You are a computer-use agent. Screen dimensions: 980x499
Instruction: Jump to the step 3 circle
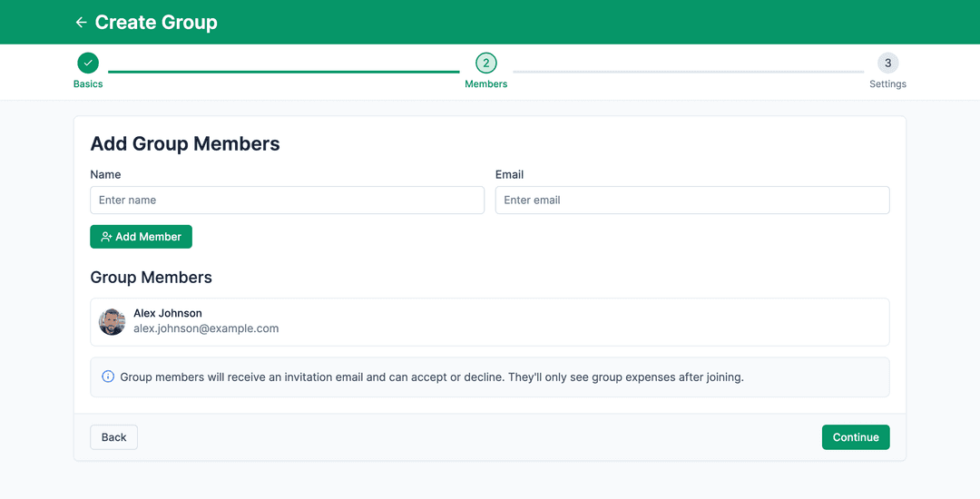tap(887, 63)
